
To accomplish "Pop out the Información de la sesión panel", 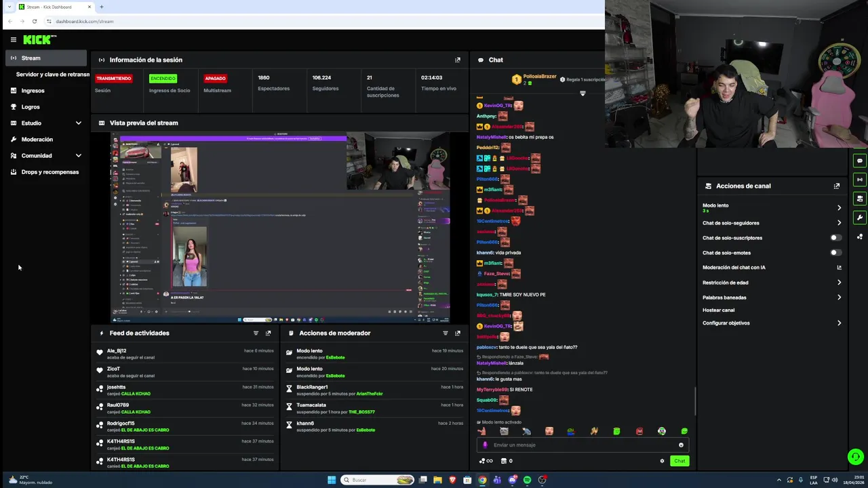I will (x=458, y=60).
